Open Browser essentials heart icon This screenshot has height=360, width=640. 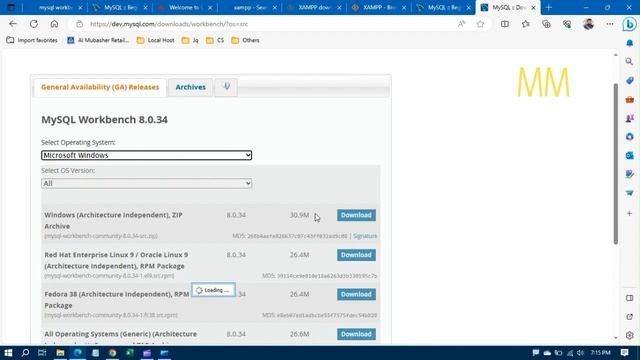tap(567, 24)
